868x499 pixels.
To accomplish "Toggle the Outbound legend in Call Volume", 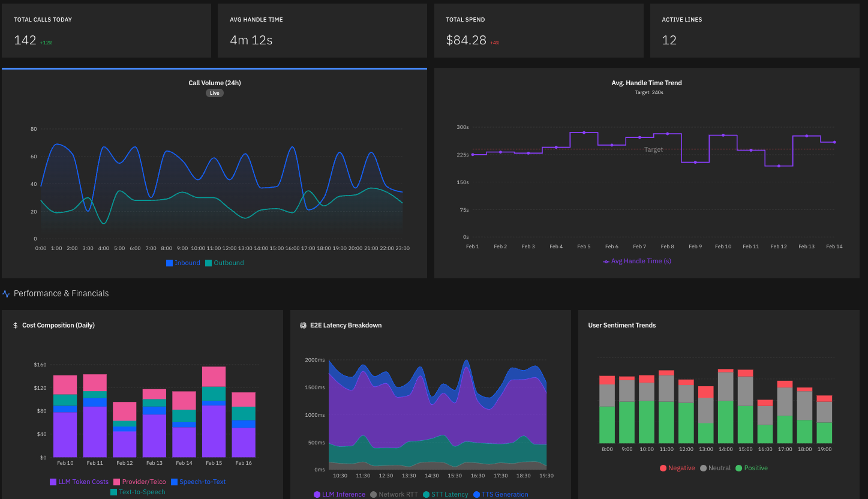I will tap(224, 263).
